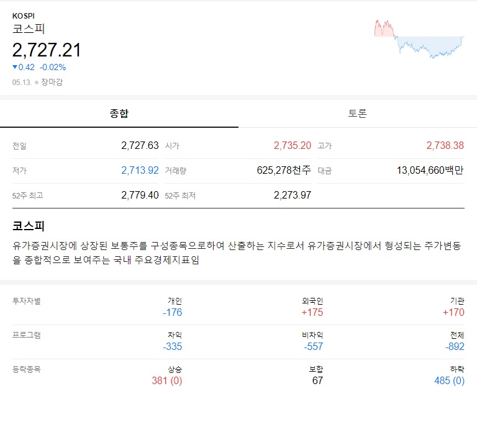Click the 장마감 market status text

pyautogui.click(x=52, y=82)
